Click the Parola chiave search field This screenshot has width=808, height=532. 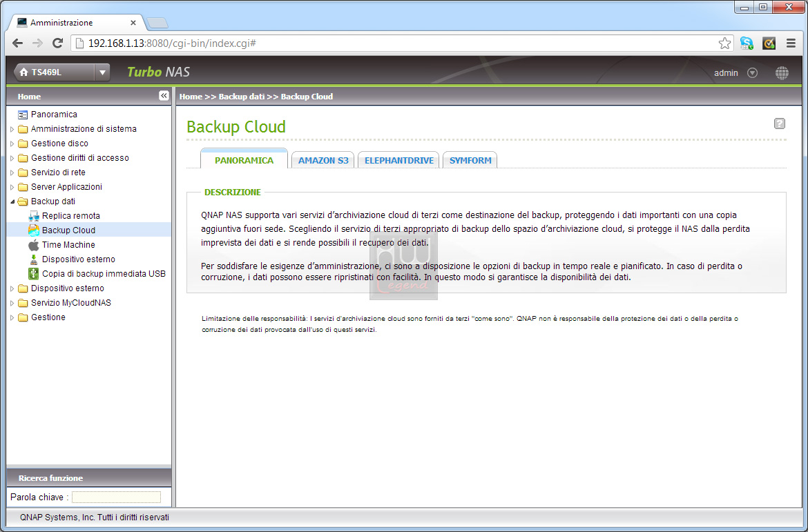click(116, 497)
